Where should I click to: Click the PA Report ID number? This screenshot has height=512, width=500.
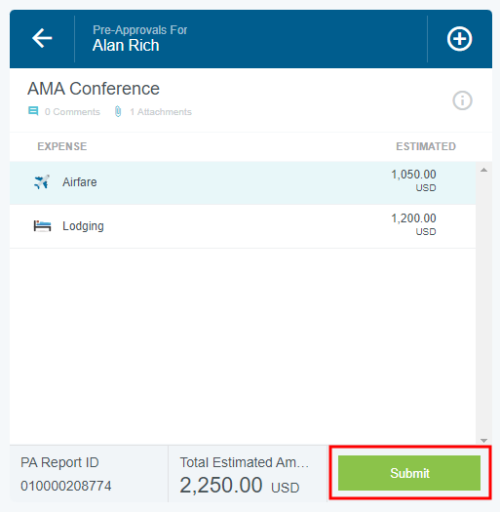[66, 486]
